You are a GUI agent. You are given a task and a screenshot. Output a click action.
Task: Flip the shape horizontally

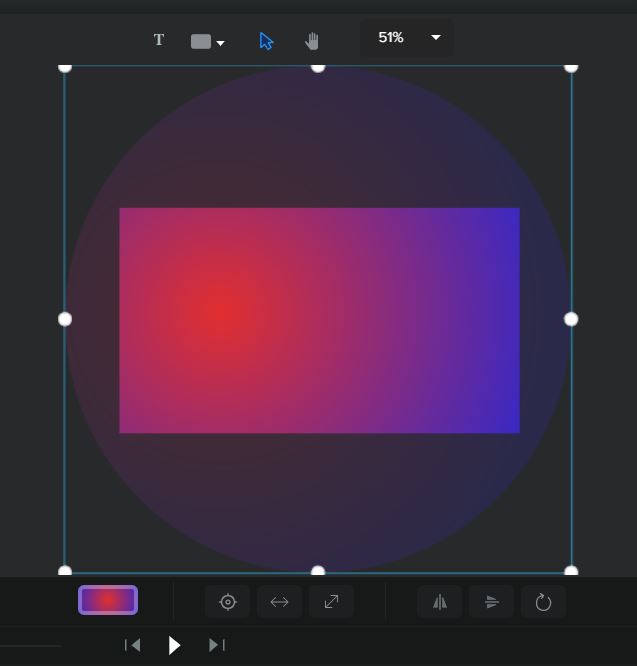(x=440, y=602)
